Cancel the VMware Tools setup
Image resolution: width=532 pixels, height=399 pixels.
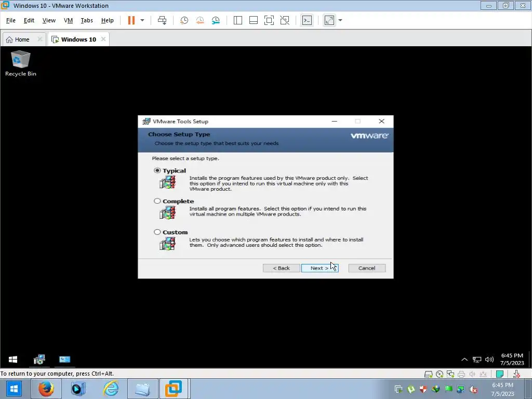[367, 268]
